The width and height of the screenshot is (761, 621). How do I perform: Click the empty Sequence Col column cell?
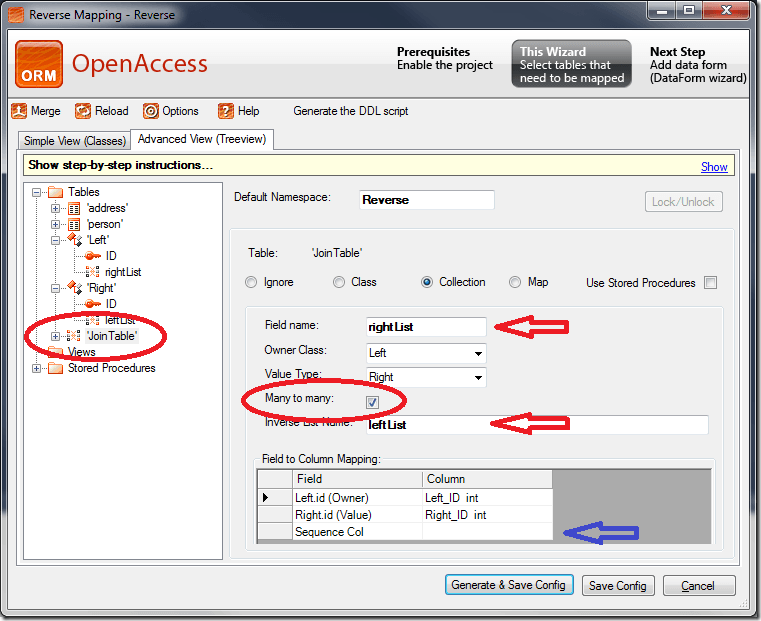coord(487,532)
